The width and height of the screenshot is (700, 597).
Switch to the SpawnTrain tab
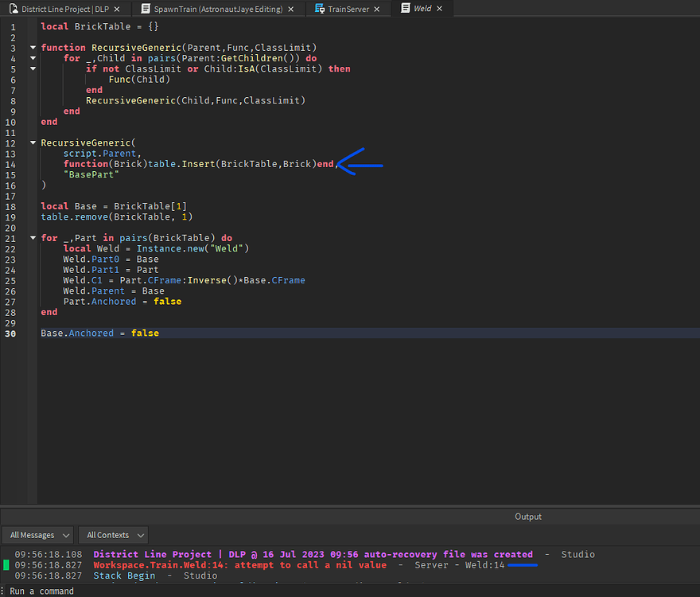pos(215,9)
